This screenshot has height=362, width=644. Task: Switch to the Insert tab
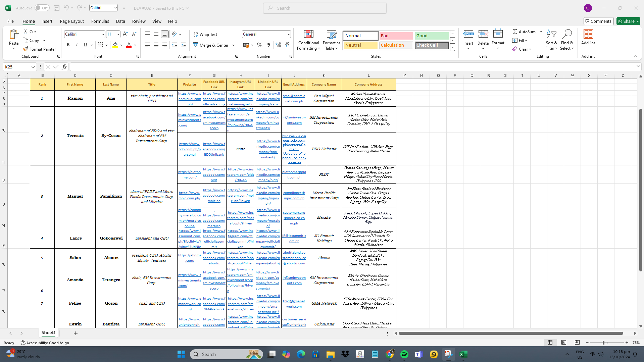(47, 21)
